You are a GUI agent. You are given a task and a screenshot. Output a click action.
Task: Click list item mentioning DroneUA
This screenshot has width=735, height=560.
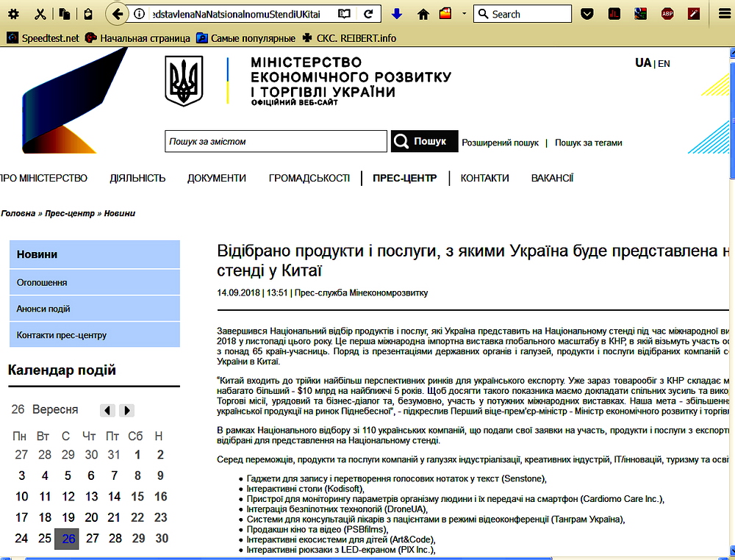pyautogui.click(x=337, y=509)
